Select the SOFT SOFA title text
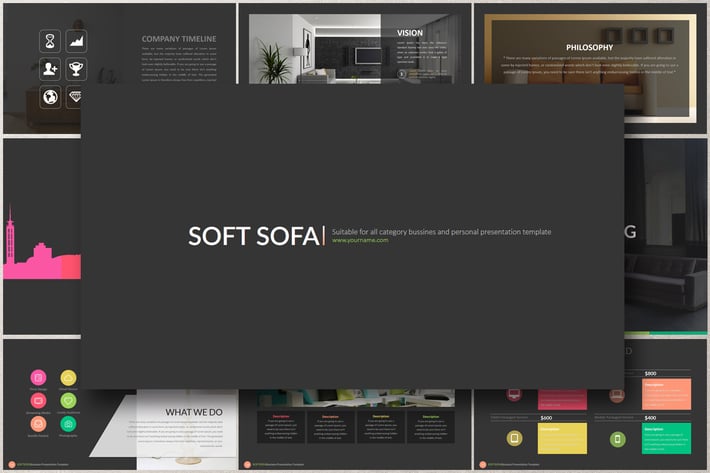 point(254,236)
